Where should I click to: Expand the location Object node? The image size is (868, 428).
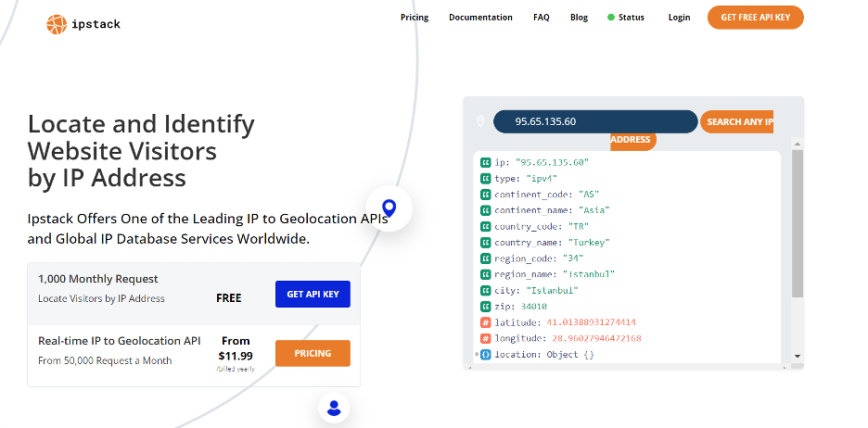tap(478, 355)
